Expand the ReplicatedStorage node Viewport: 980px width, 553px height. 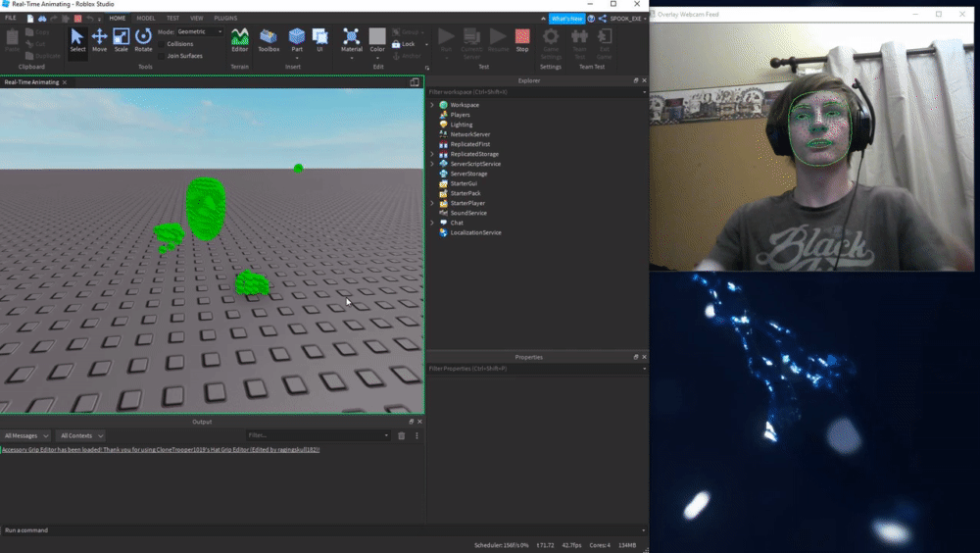click(x=432, y=154)
